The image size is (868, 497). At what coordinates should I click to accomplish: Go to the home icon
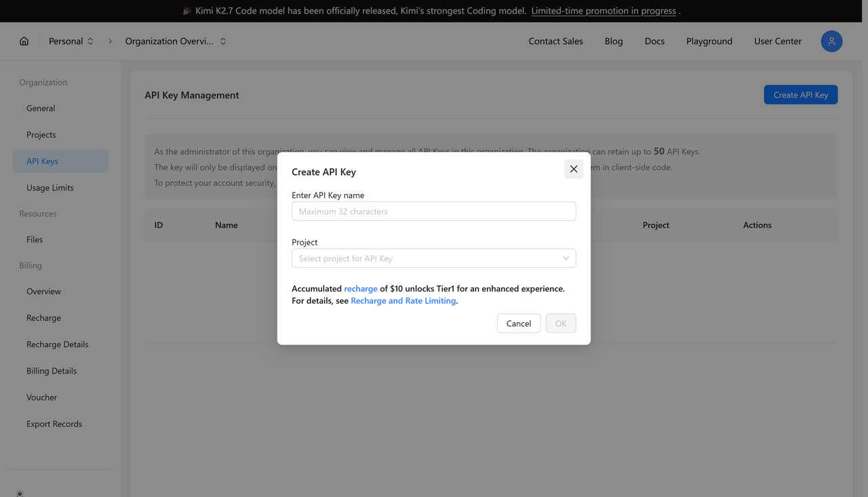click(x=24, y=41)
